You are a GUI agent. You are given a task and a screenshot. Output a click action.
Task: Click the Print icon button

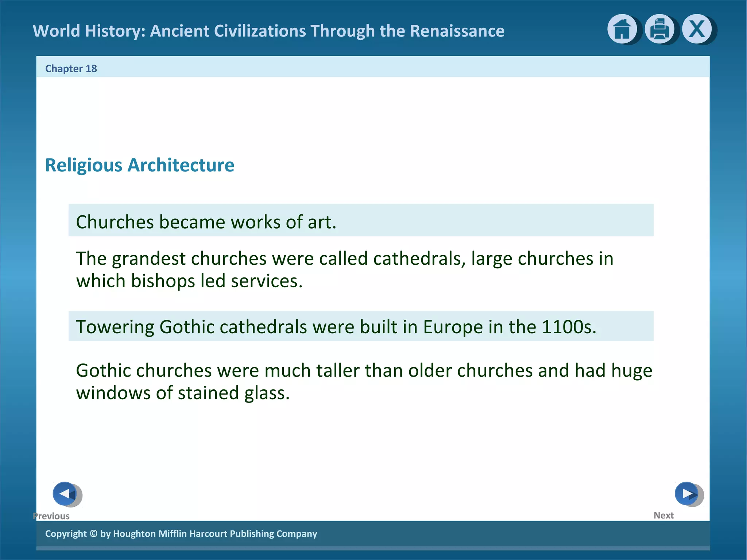coord(659,29)
